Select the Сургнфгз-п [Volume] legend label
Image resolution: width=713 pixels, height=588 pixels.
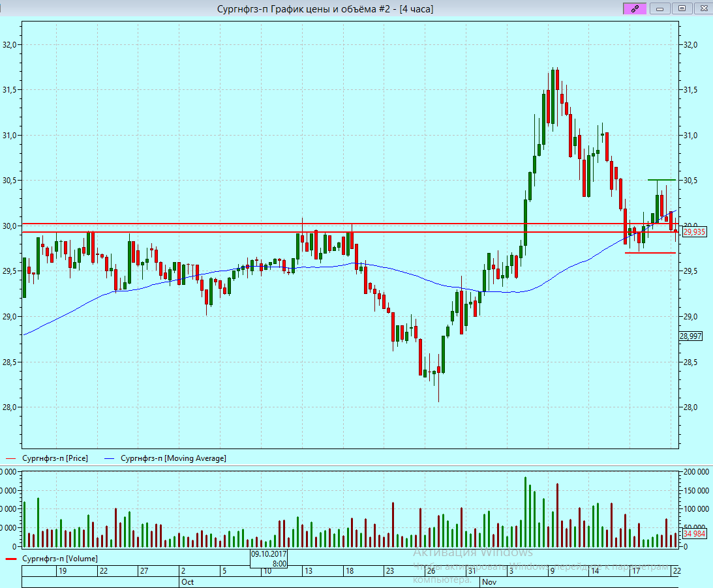point(60,559)
